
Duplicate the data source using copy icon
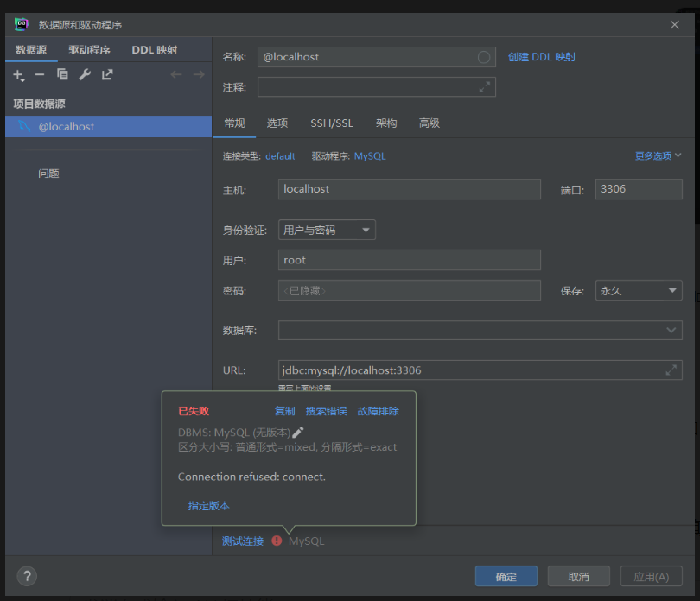61,75
